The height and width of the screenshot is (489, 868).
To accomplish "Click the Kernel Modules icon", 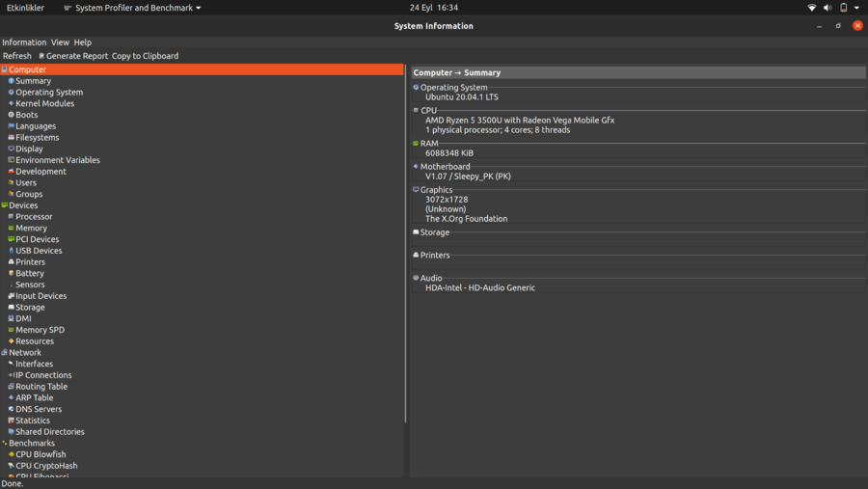I will (12, 104).
